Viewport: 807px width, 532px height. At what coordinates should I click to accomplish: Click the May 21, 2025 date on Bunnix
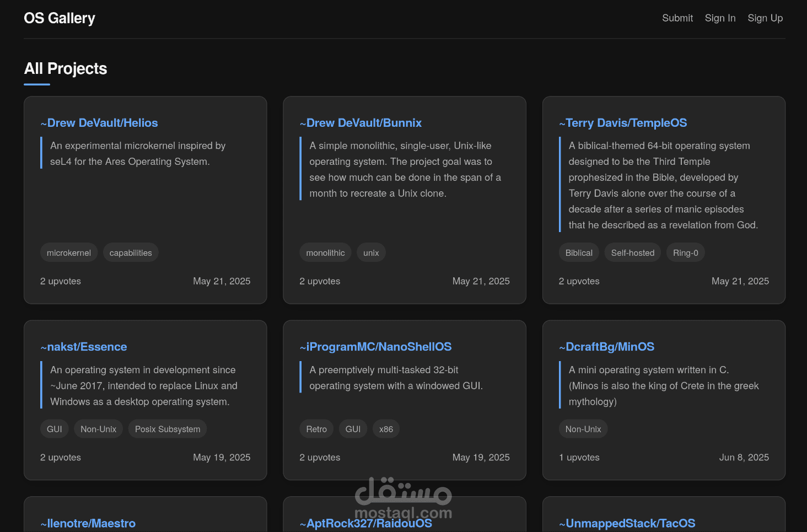pos(481,281)
